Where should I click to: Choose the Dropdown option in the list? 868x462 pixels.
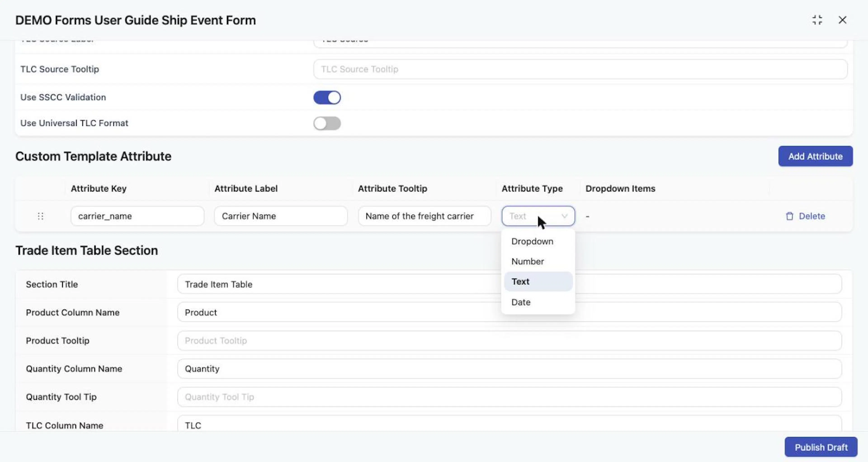click(538, 241)
